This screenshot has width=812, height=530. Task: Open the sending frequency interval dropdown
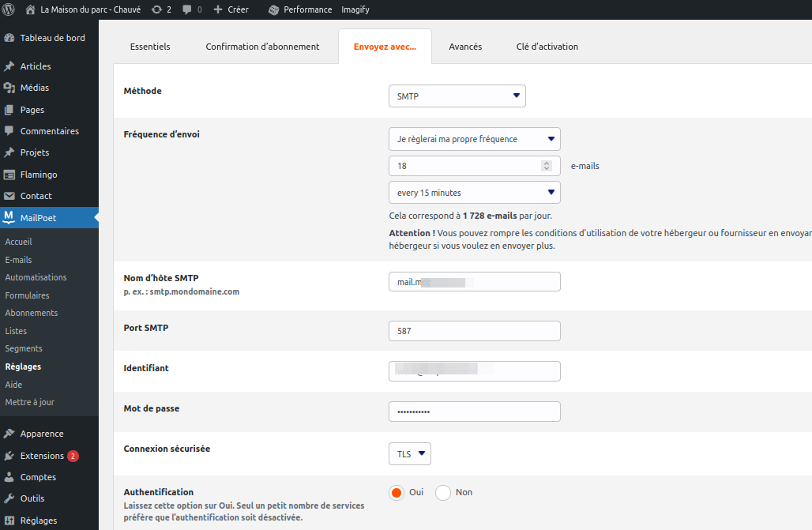474,192
